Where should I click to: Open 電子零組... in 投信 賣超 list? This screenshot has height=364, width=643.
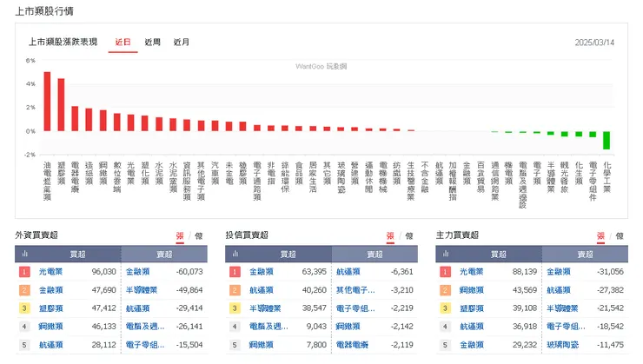click(x=355, y=308)
